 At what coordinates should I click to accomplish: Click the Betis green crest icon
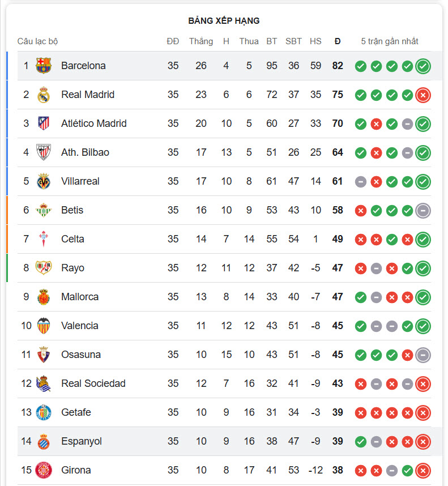[44, 210]
